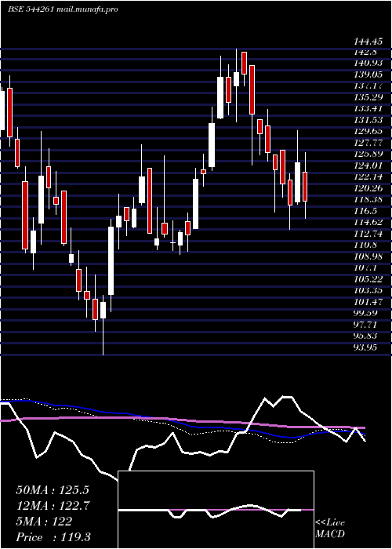
Task: Click the 140.93 price axis label
Action: (368, 64)
